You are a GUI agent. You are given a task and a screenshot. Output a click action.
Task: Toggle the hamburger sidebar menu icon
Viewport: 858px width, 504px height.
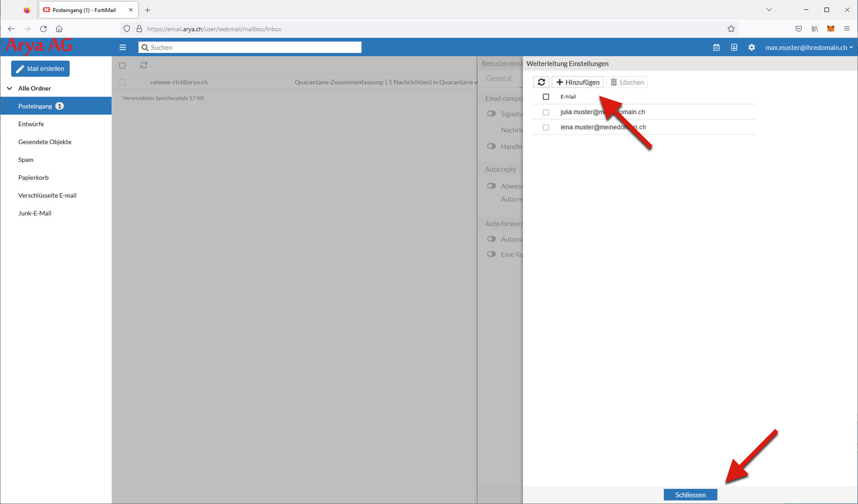[123, 47]
